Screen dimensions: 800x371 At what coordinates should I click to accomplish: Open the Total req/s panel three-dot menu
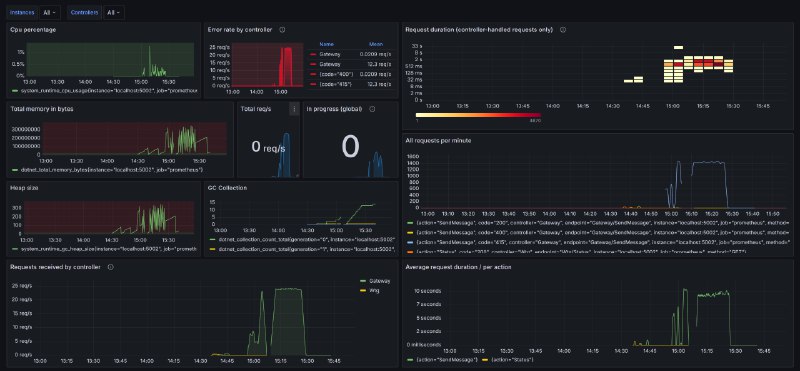pos(294,109)
